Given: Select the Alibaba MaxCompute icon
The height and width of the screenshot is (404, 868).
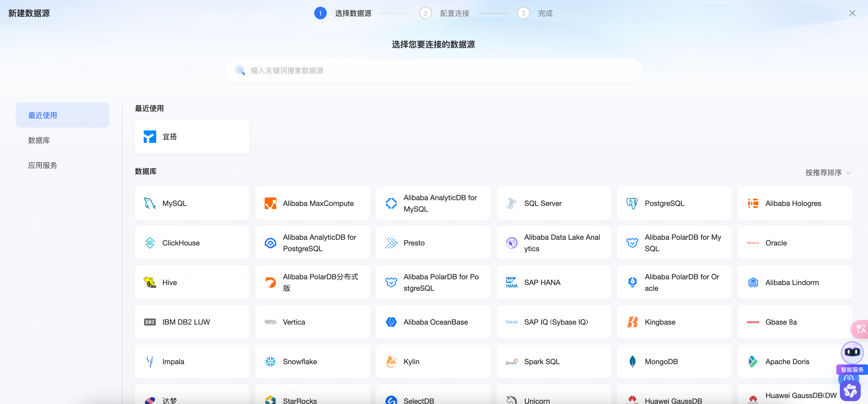Looking at the screenshot, I should (270, 203).
